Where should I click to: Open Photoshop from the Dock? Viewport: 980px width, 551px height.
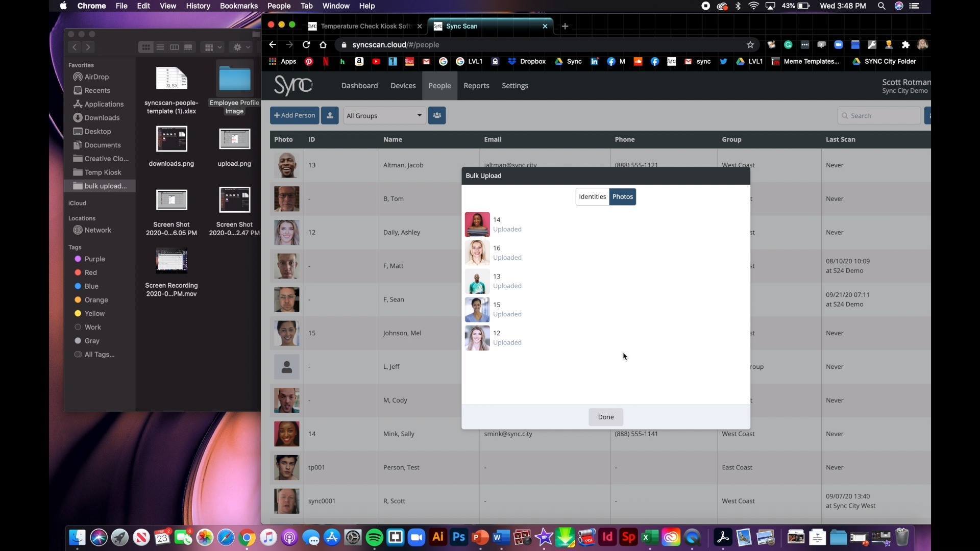click(x=459, y=537)
